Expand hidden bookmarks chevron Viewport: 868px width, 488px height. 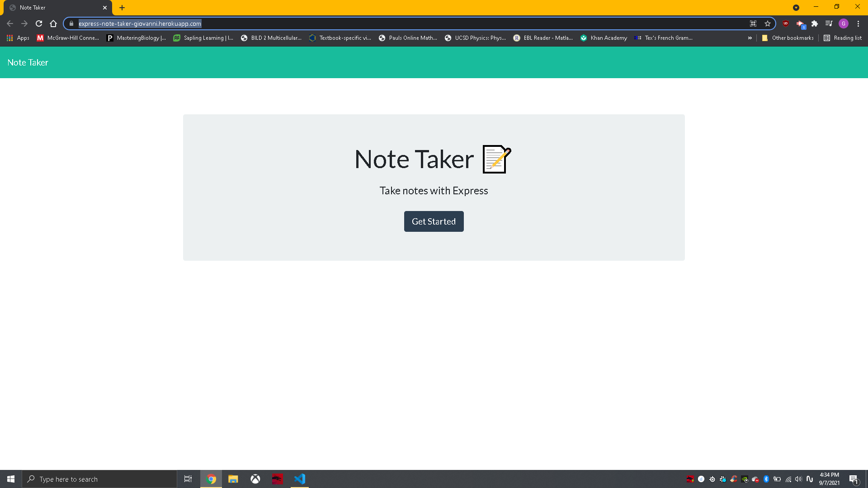point(750,38)
